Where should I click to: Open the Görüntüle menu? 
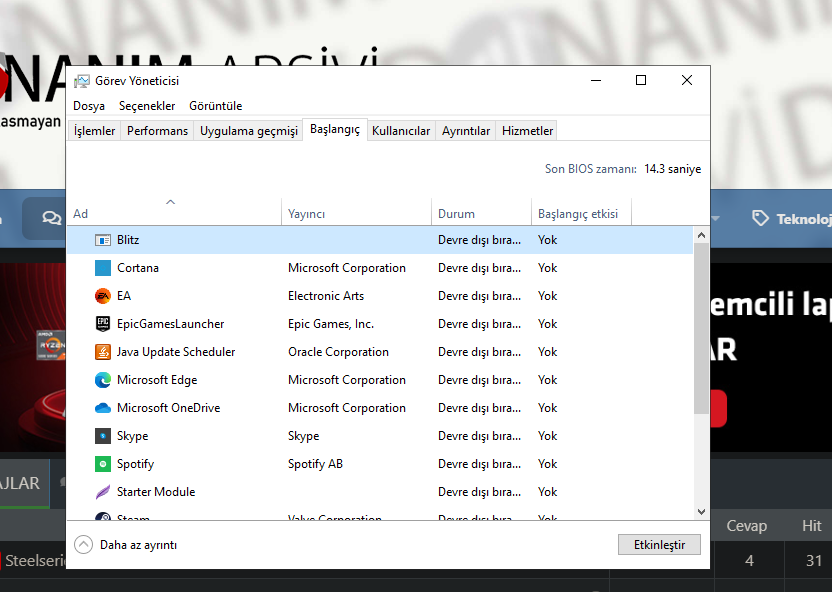(x=215, y=106)
